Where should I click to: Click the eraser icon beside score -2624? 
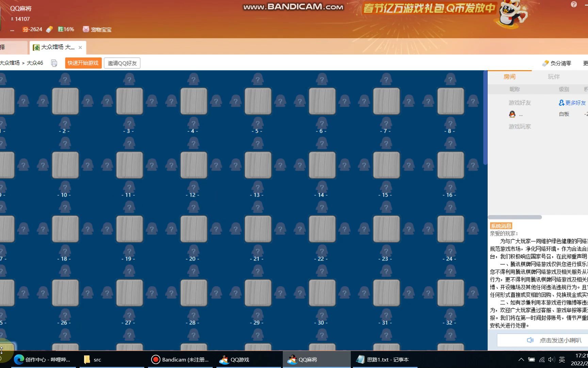[49, 29]
